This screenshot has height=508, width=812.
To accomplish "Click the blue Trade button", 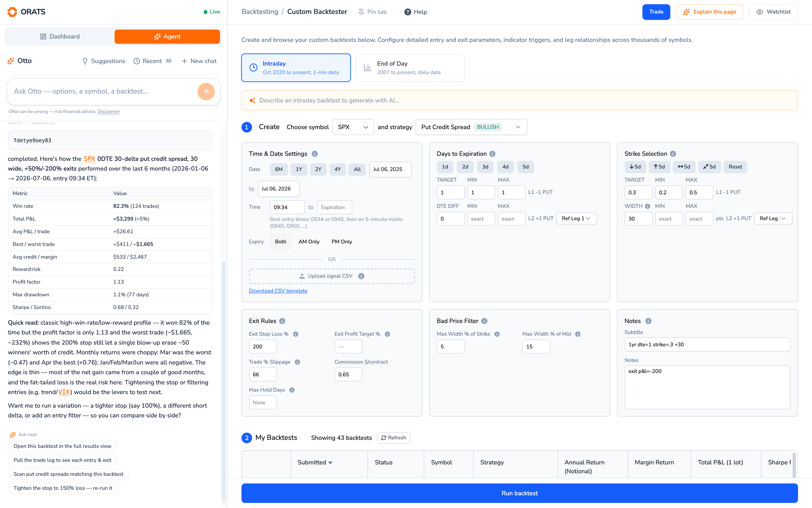I will (656, 12).
